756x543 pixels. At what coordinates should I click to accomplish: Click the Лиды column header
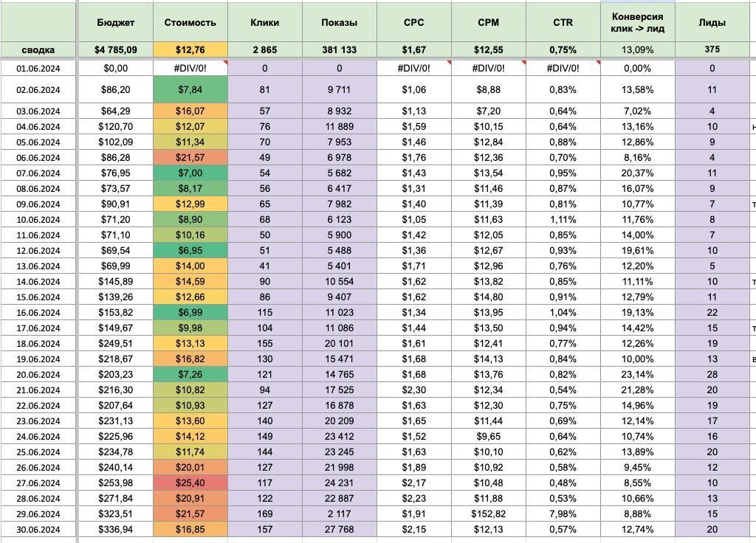712,23
